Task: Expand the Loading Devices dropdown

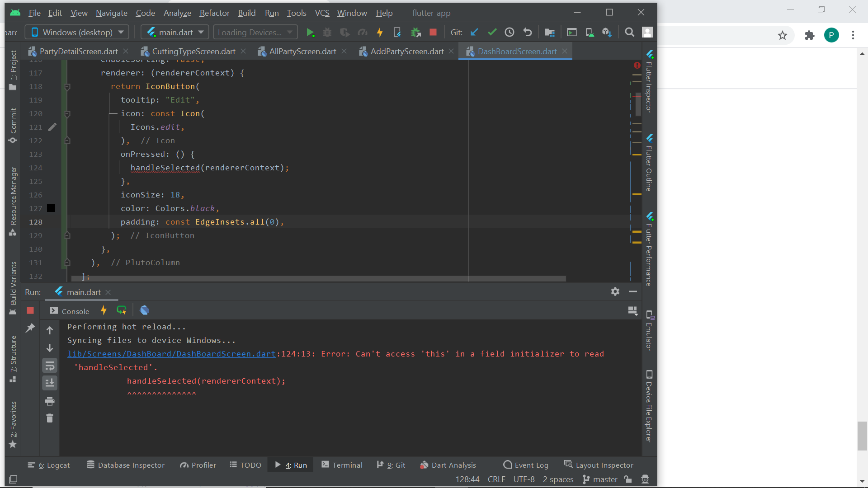Action: [255, 32]
